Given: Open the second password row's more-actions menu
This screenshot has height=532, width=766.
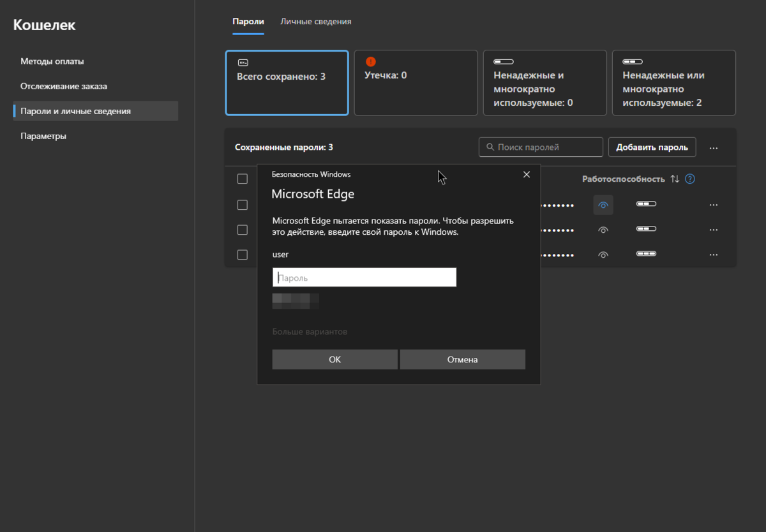Looking at the screenshot, I should click(714, 230).
